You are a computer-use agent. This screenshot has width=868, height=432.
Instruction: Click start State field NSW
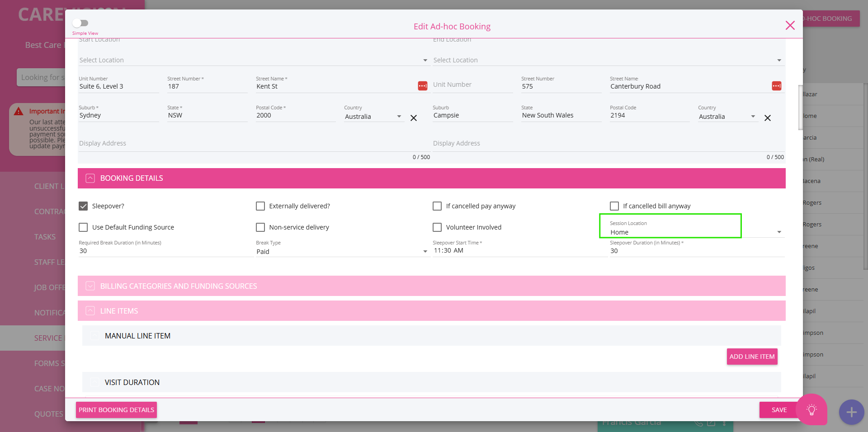208,115
